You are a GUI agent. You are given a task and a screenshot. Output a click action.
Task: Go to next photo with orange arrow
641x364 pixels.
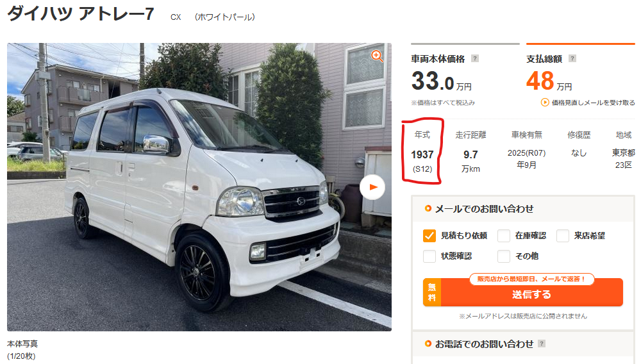[372, 187]
